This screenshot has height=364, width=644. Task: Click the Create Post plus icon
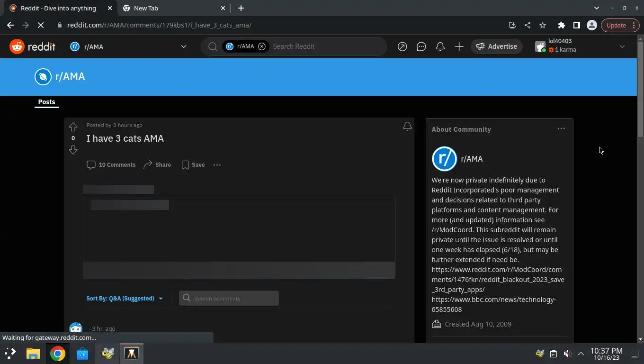point(459,46)
